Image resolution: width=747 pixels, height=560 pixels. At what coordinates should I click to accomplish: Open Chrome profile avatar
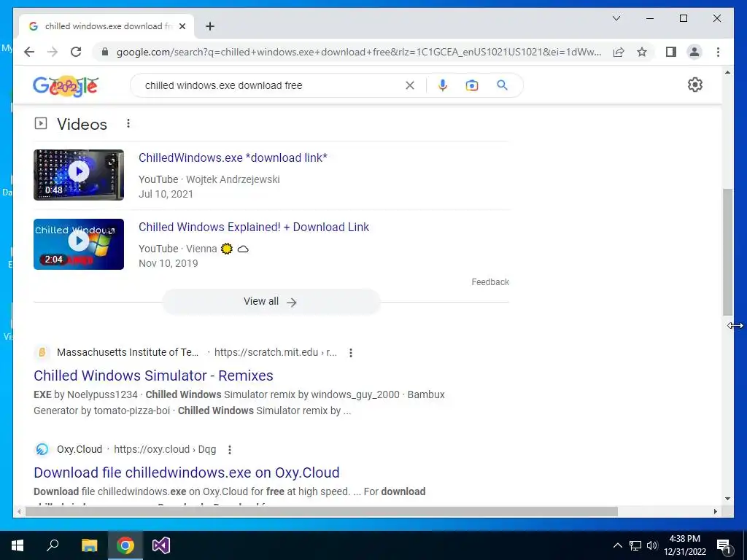point(694,52)
